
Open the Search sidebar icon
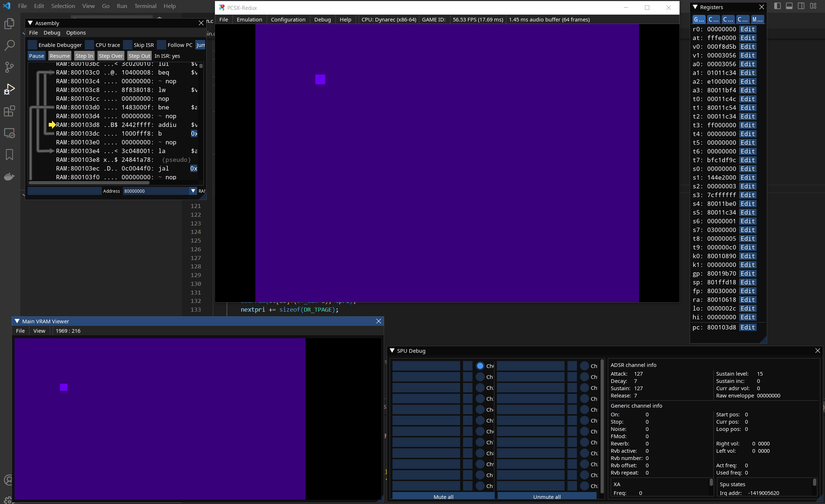(9, 45)
